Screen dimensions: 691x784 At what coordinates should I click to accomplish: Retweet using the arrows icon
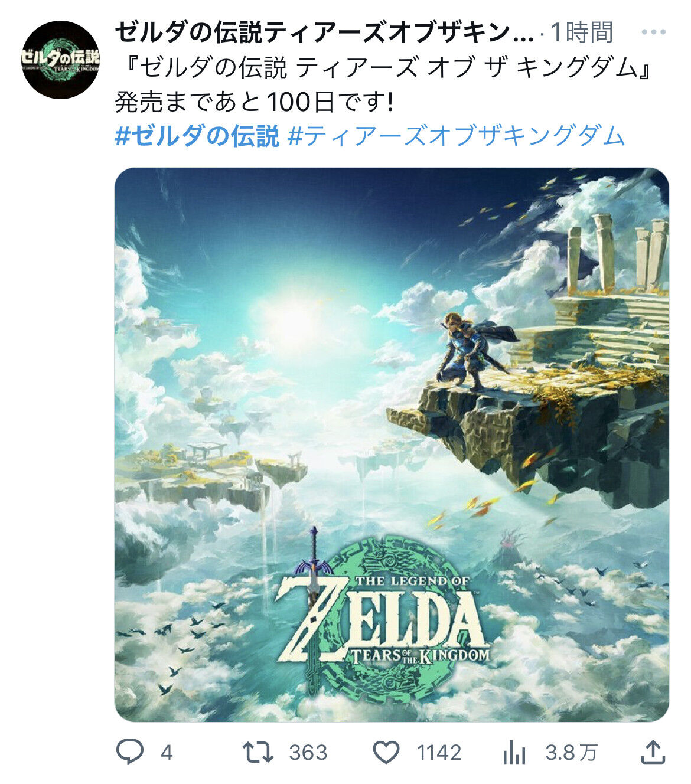[258, 752]
